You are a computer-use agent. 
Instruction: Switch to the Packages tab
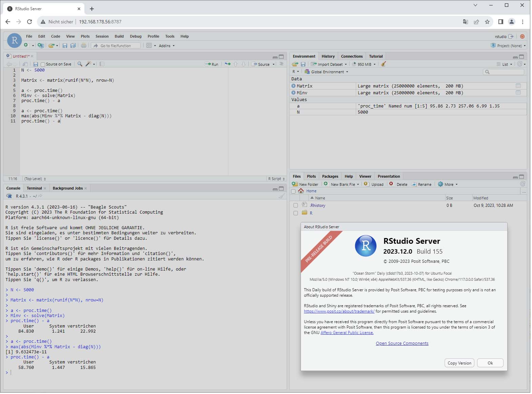click(330, 176)
